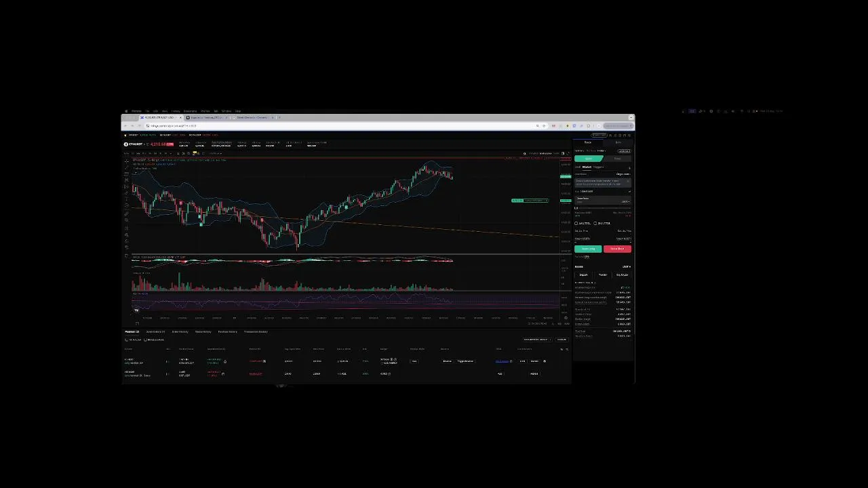Choose the Limit order type

[x=578, y=167]
